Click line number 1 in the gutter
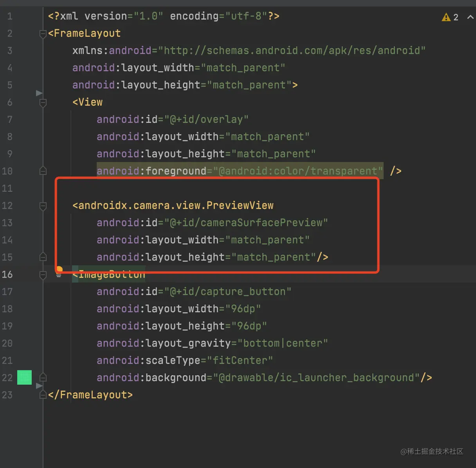This screenshot has height=468, width=476. point(10,16)
